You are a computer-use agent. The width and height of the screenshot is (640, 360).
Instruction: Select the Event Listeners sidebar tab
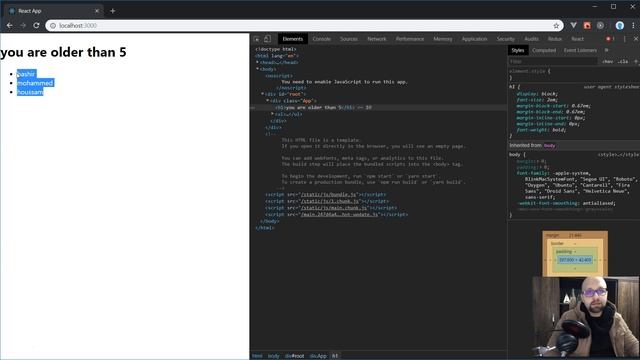pos(580,50)
